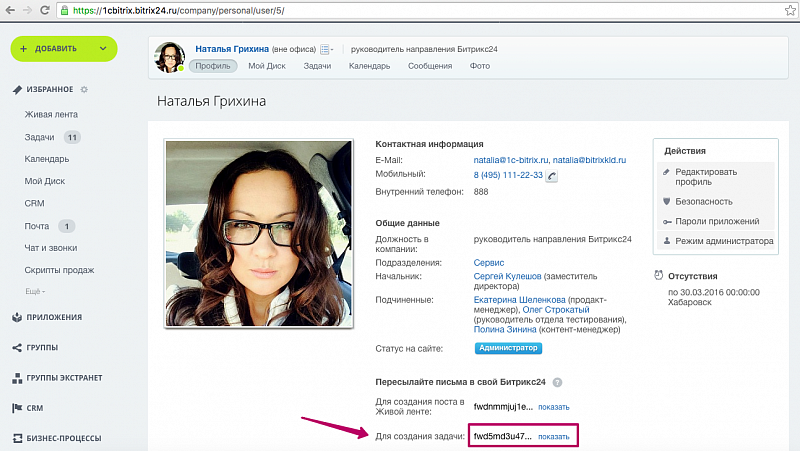Open the Сервис department link
Screen dimensions: 800x451
tap(489, 263)
